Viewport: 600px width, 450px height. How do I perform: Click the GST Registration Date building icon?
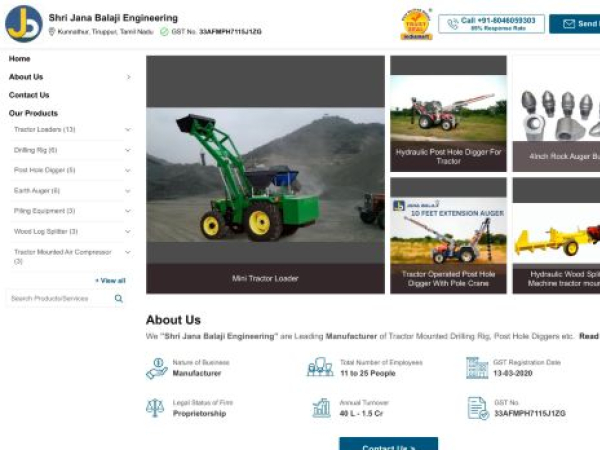click(x=477, y=367)
